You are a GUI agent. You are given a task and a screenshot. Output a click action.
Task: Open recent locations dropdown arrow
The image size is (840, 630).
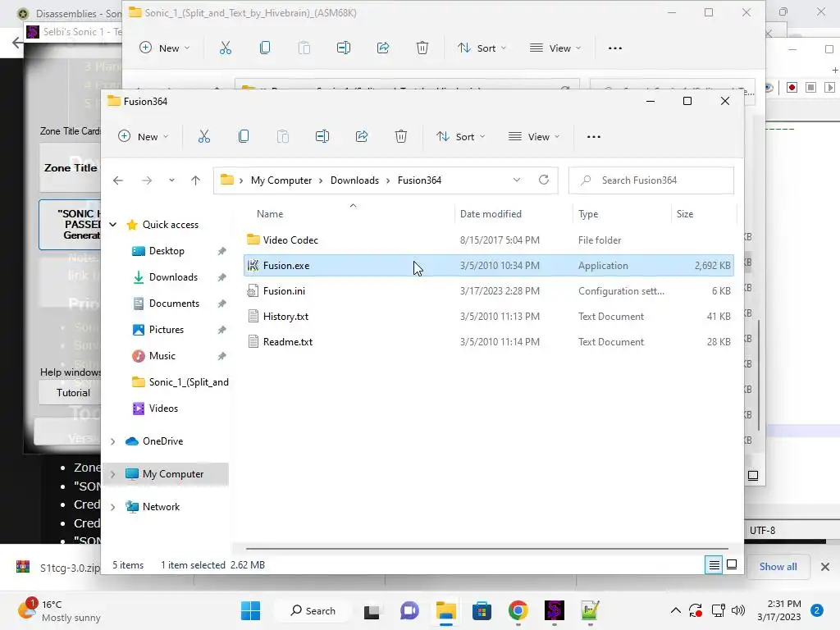pos(171,180)
